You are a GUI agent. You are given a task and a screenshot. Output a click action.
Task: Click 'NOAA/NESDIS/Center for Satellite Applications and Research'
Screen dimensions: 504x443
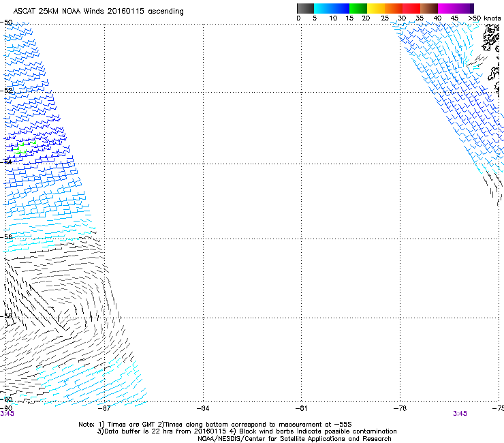click(294, 439)
